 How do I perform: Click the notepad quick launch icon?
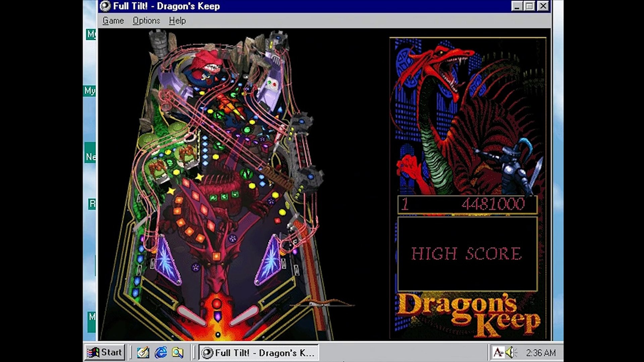143,352
